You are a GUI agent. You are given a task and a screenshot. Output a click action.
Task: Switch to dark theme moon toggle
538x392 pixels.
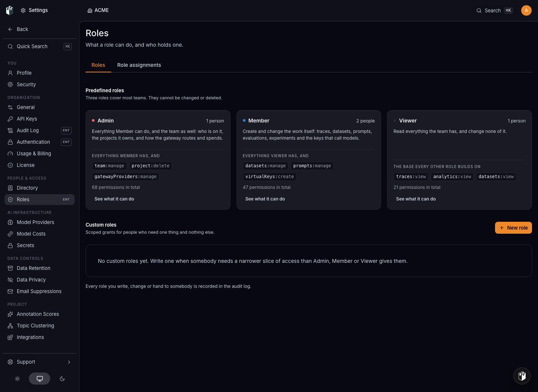coord(62,379)
